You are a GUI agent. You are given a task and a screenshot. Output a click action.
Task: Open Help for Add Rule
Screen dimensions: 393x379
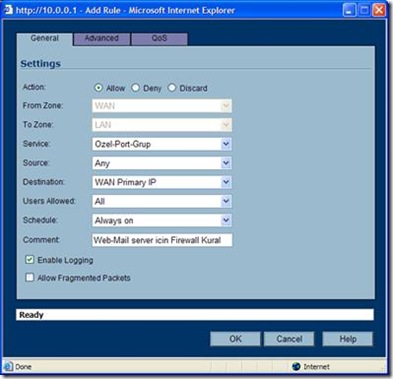point(348,339)
